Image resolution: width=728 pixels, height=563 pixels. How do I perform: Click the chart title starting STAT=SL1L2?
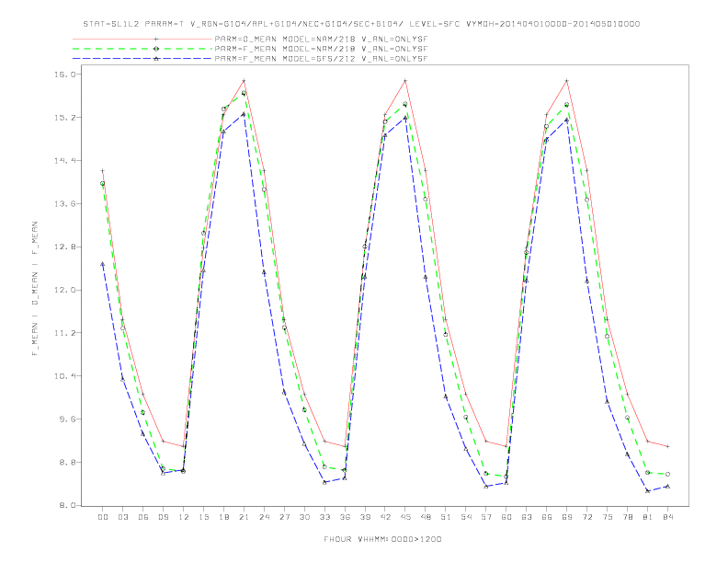[361, 24]
